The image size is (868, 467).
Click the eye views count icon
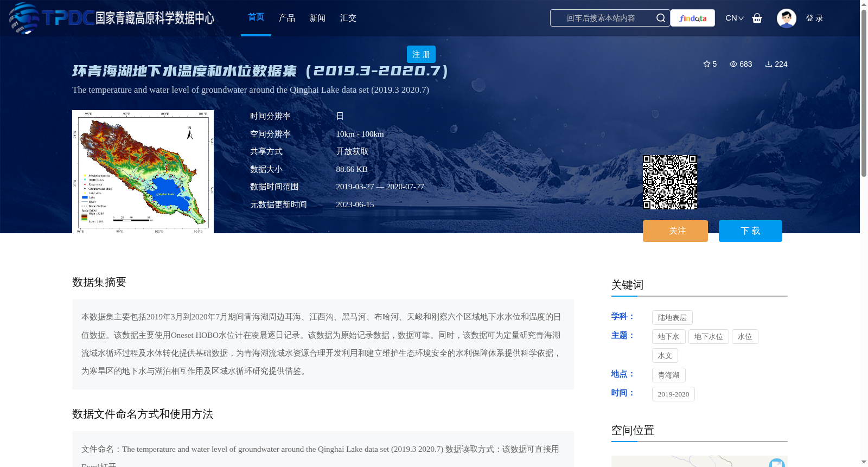pos(733,64)
